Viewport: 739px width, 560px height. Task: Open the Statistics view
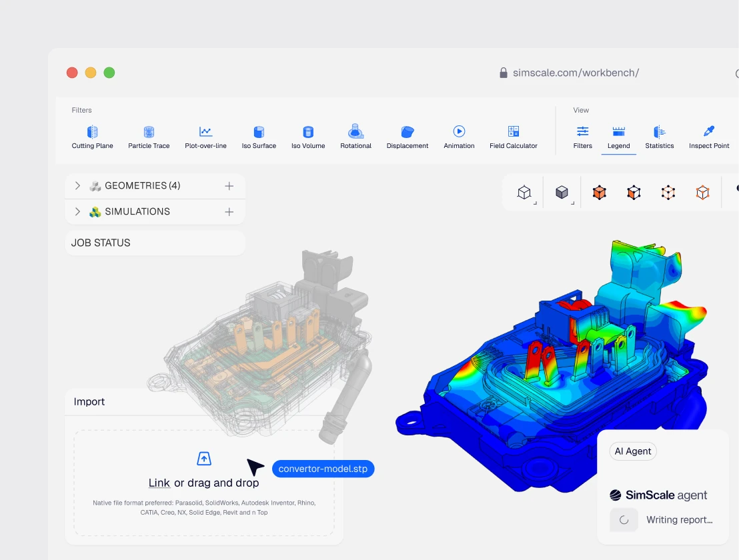coord(660,137)
